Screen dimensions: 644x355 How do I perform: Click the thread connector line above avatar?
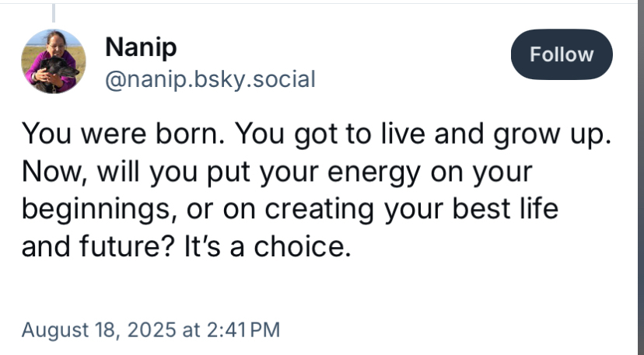point(54,12)
